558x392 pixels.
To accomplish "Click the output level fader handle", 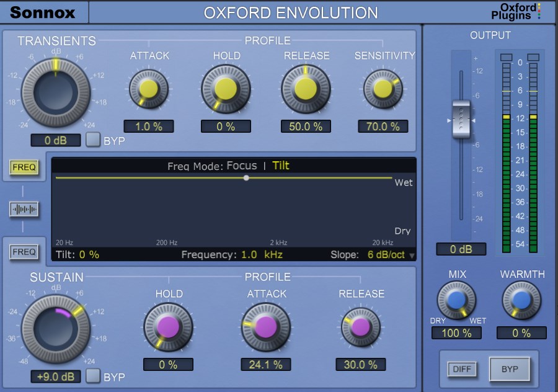I will click(461, 118).
